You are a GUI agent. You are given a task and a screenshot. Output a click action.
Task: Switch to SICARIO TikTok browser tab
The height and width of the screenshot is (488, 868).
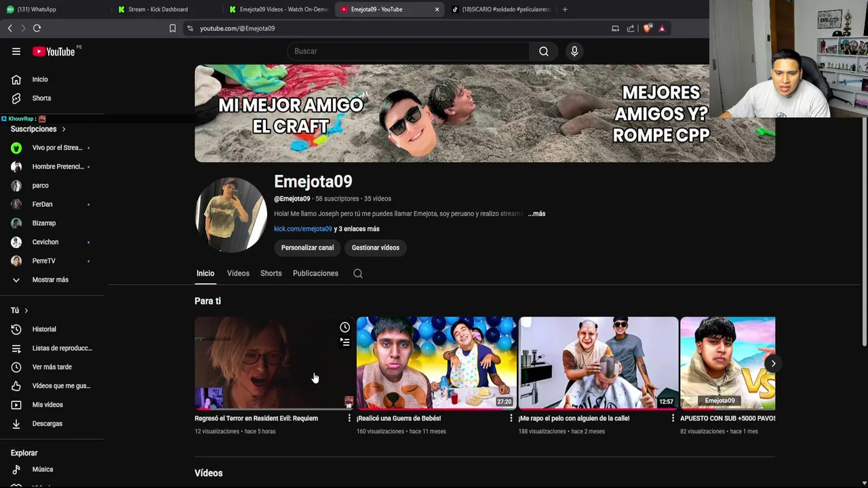pyautogui.click(x=500, y=9)
